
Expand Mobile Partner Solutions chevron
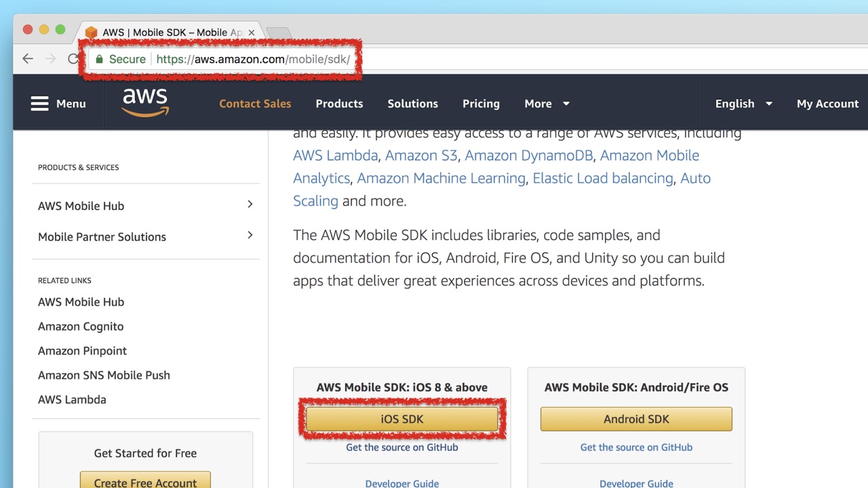[250, 235]
